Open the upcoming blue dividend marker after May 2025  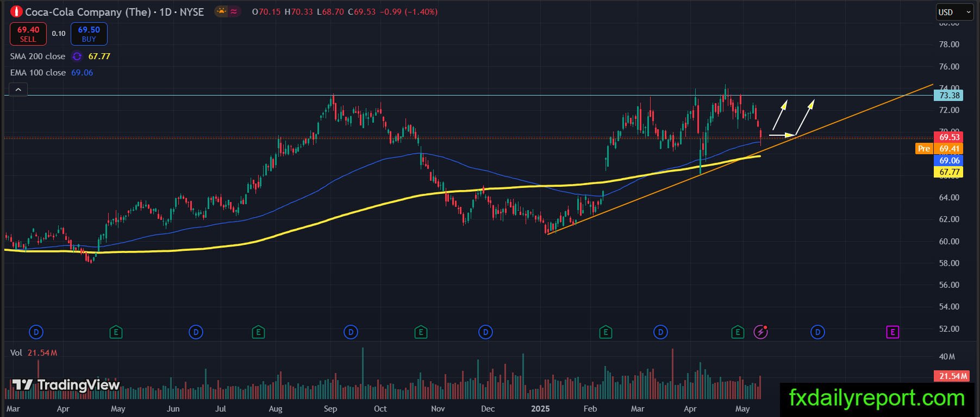(x=817, y=332)
